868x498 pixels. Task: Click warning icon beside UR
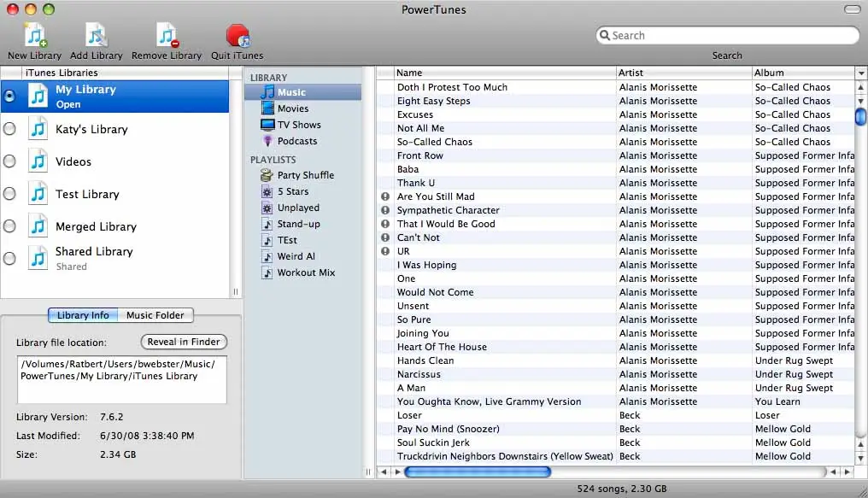(x=385, y=251)
